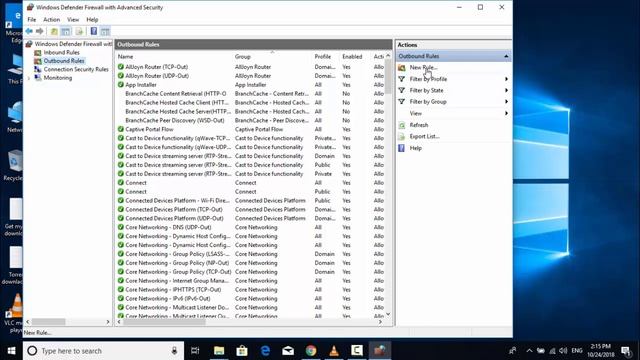Click the Back arrow toolbar icon
This screenshot has height=360, width=640.
(x=29, y=31)
